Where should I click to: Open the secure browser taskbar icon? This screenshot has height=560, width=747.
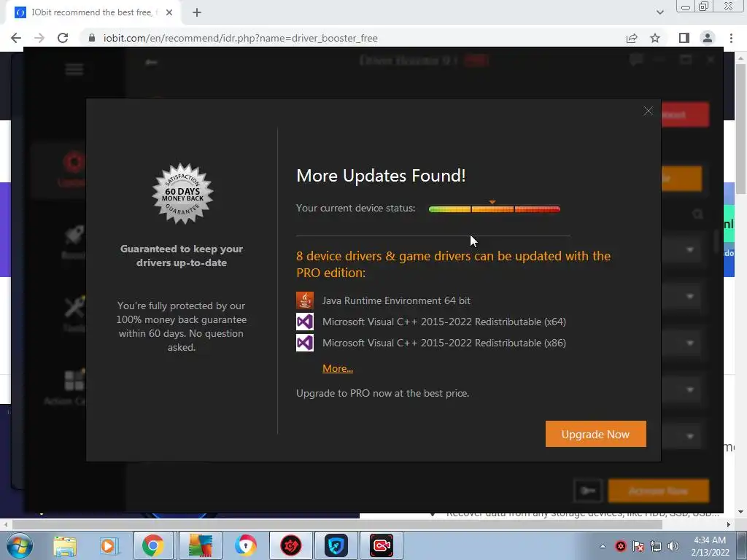(x=245, y=545)
